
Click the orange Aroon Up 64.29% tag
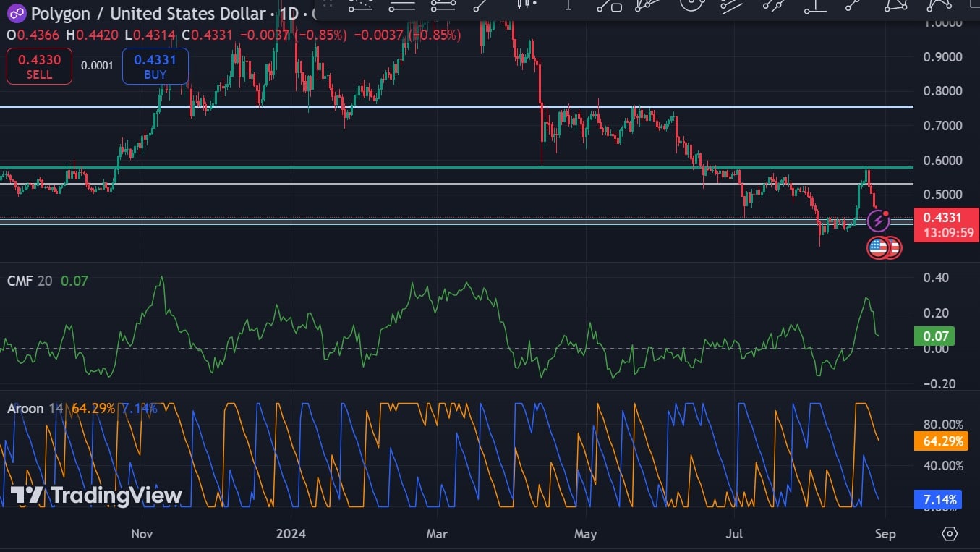point(940,441)
